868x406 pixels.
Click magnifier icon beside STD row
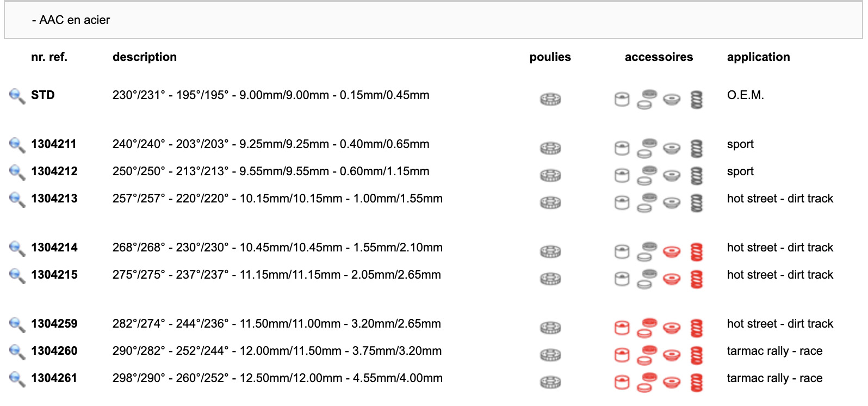(x=17, y=96)
